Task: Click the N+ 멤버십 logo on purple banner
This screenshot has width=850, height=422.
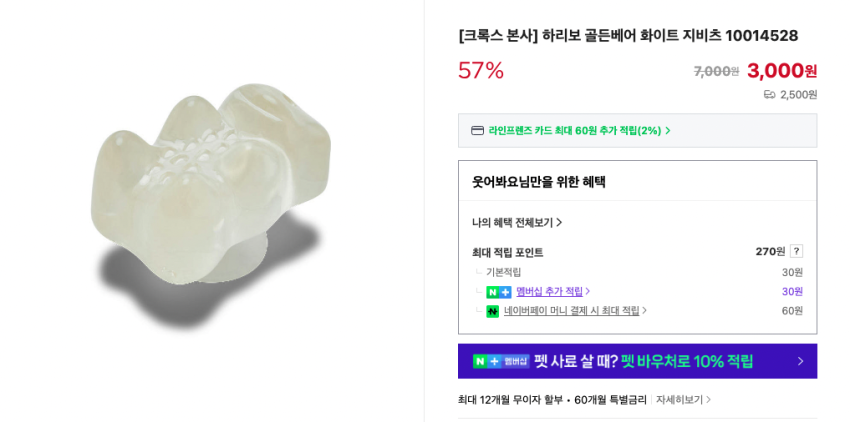Action: [x=501, y=361]
